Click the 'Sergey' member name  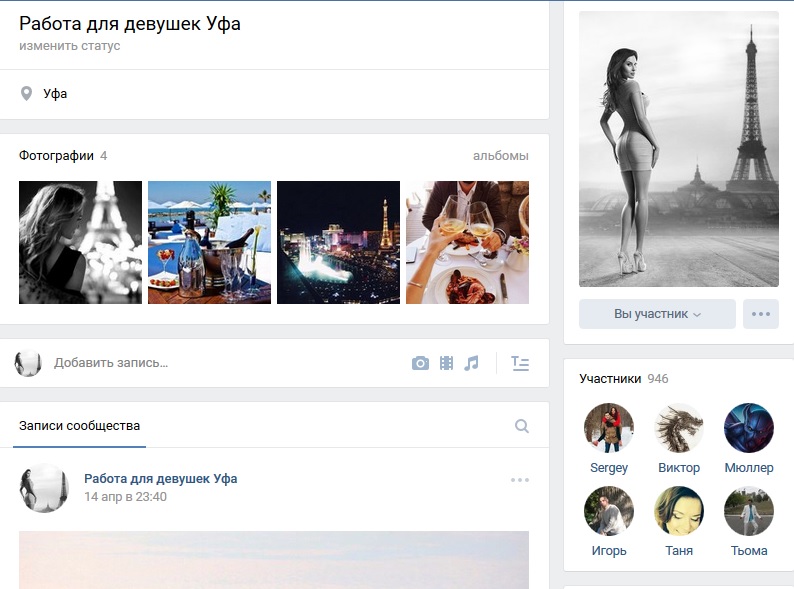click(609, 467)
